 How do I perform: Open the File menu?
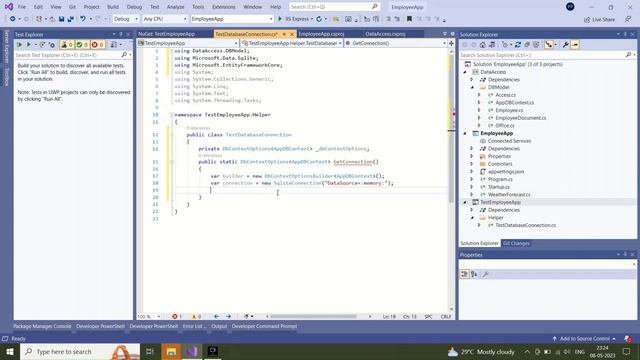[22, 7]
